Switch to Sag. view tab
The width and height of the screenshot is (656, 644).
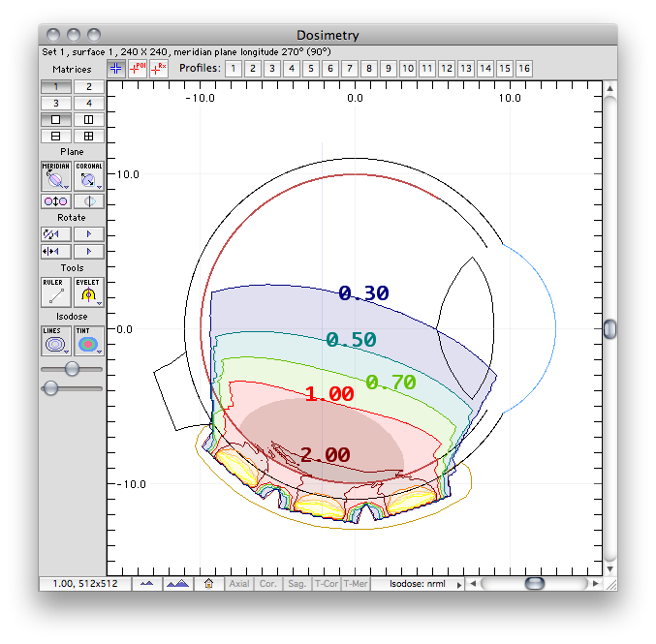[297, 584]
